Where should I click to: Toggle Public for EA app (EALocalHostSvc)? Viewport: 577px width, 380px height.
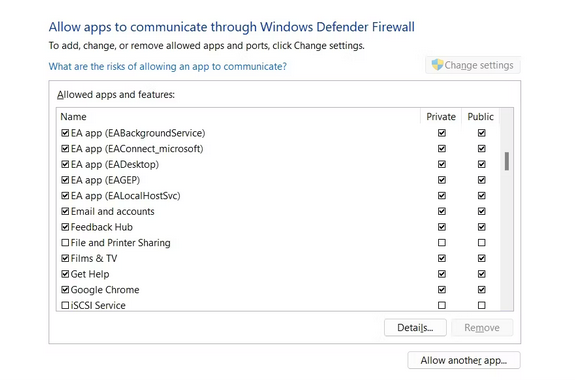click(481, 195)
